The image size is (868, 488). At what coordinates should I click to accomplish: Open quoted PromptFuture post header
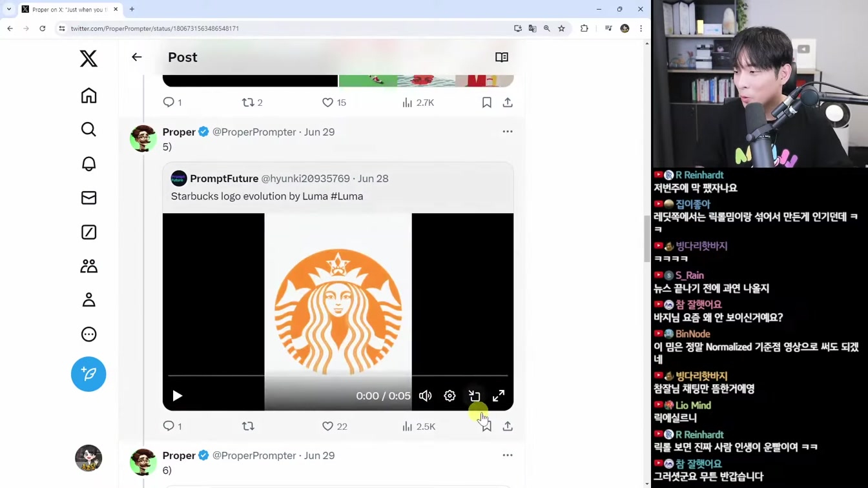(x=280, y=178)
